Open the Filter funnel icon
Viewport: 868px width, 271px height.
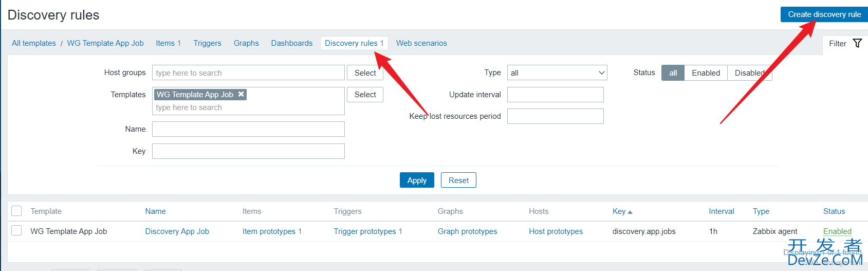[x=857, y=43]
